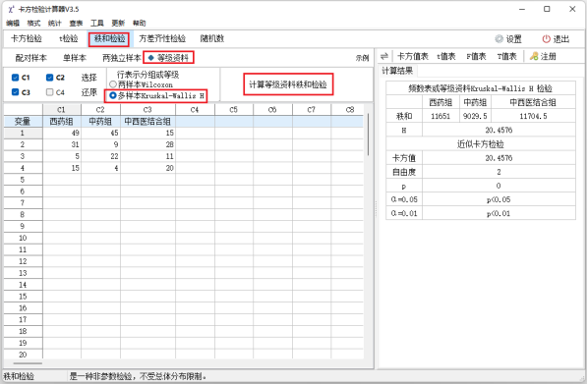Image resolution: width=588 pixels, height=384 pixels.
Task: Switch to the 卡方检验 tab
Action: [27, 38]
